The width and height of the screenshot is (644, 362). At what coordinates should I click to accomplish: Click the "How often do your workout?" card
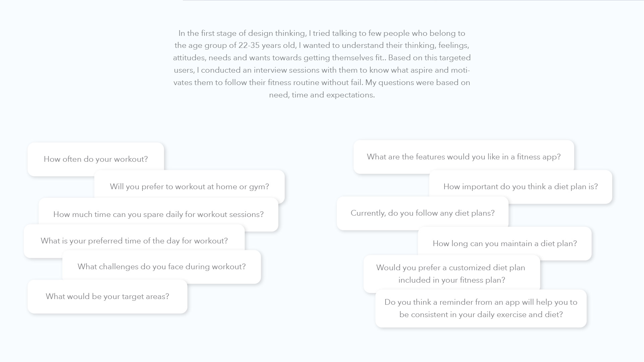[96, 159]
